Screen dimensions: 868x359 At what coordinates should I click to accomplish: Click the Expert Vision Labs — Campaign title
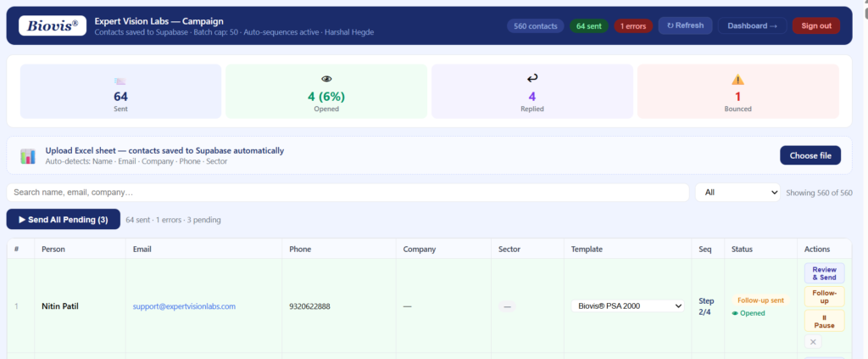[x=159, y=21]
